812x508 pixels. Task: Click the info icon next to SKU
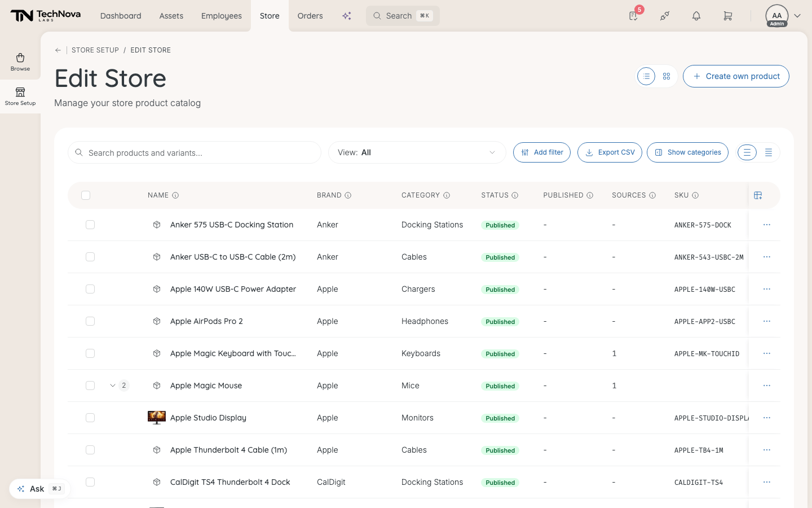click(695, 195)
